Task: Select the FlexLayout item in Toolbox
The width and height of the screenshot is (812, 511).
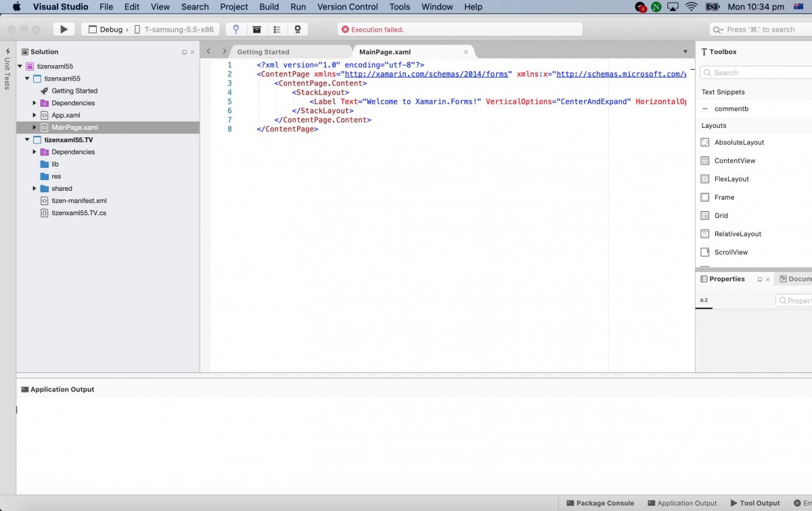Action: 731,179
